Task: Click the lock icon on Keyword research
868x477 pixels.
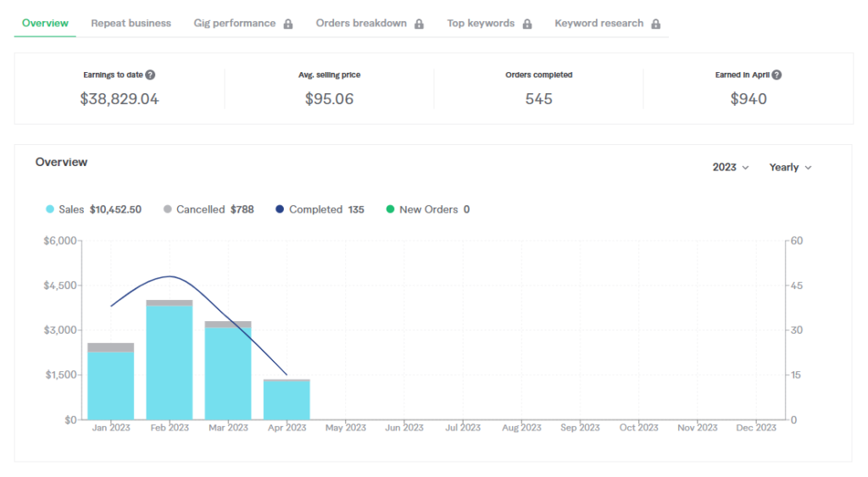Action: 655,24
